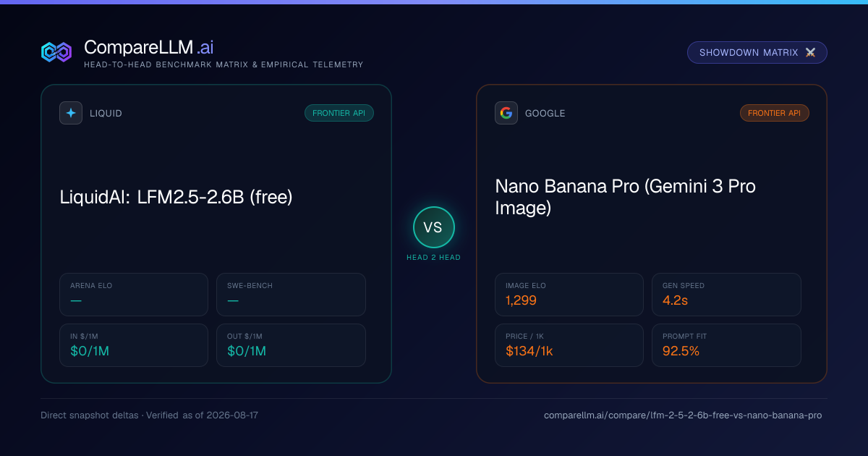Click the Liquid sparkle provider icon
This screenshot has height=456, width=868.
pyautogui.click(x=71, y=113)
